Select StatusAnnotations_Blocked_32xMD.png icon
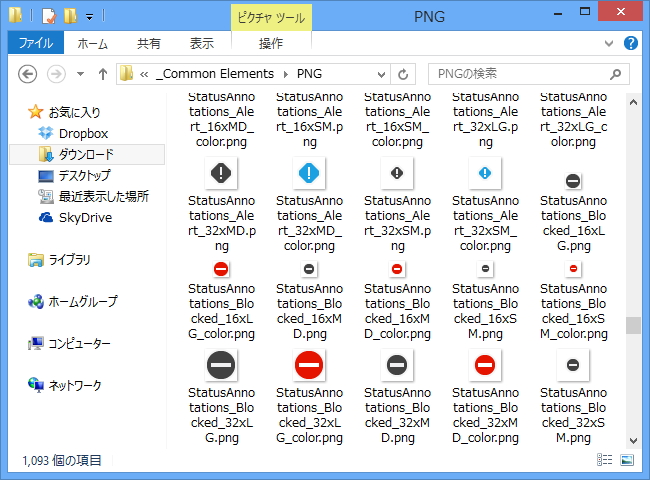Image resolution: width=650 pixels, height=480 pixels. (x=397, y=365)
